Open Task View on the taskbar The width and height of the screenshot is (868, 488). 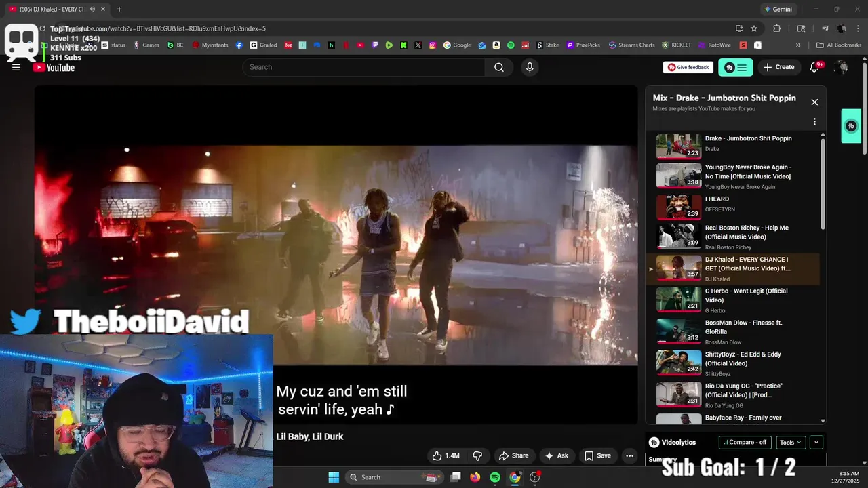[x=456, y=477]
